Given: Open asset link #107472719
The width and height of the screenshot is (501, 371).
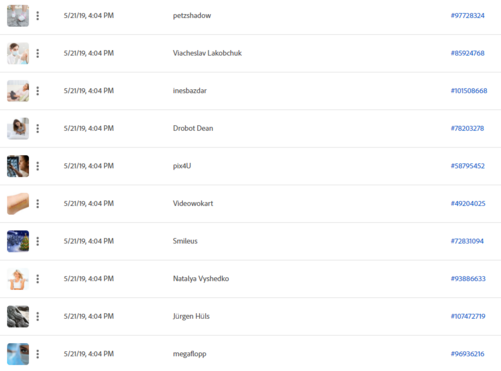Looking at the screenshot, I should pos(468,316).
